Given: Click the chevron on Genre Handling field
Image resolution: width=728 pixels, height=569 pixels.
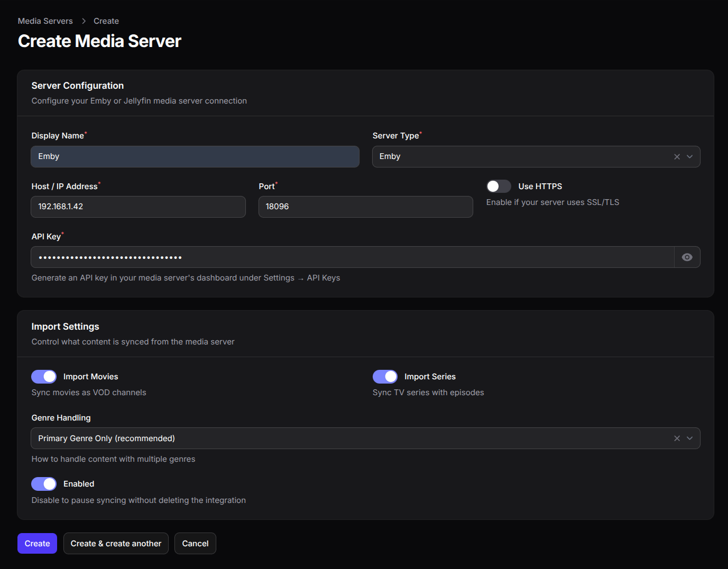Looking at the screenshot, I should tap(689, 438).
